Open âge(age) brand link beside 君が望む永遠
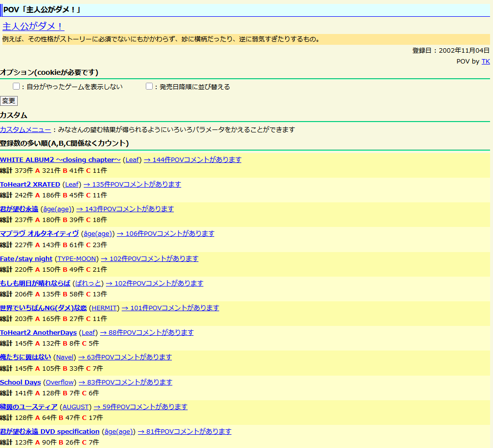 click(x=57, y=209)
